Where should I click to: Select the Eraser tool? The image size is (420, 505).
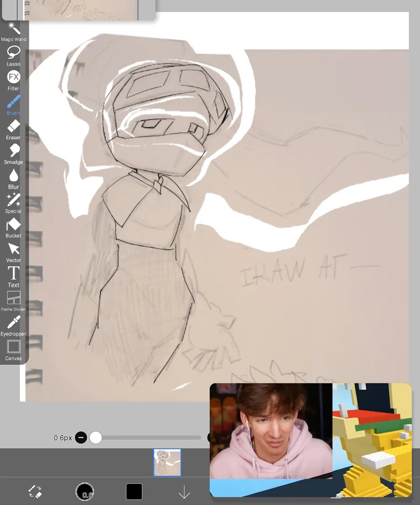14,129
